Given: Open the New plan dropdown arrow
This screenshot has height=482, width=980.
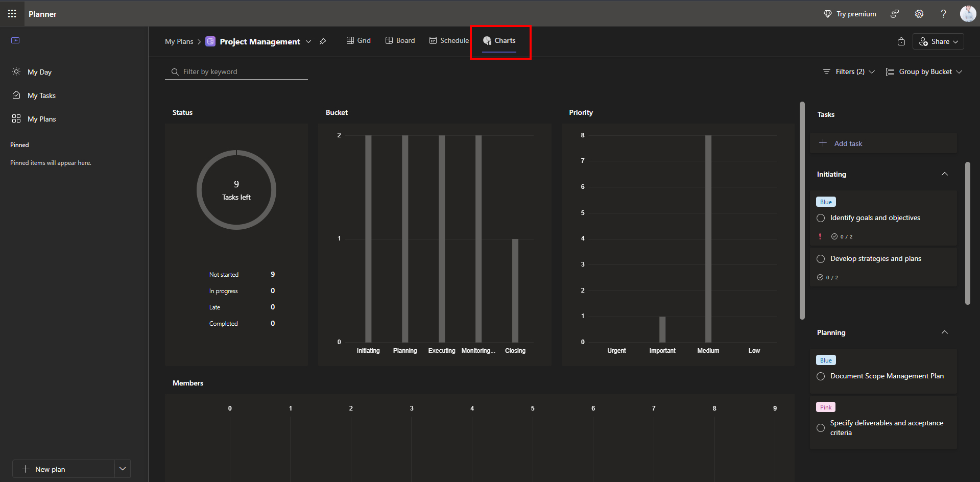Looking at the screenshot, I should tap(123, 469).
